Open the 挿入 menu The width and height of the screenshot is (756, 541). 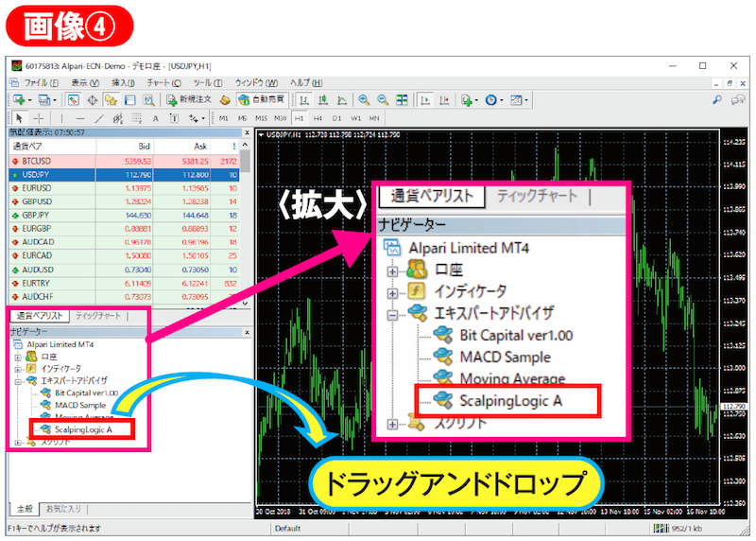123,83
